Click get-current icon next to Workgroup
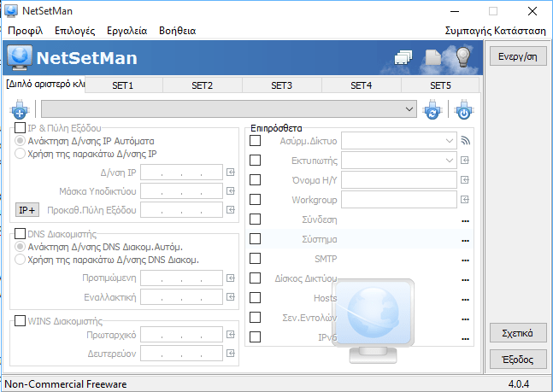 point(465,200)
